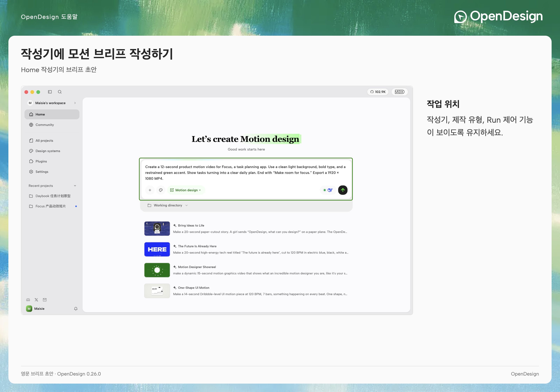Click sparkle icon beside One-Shape UI Motion

coord(175,288)
